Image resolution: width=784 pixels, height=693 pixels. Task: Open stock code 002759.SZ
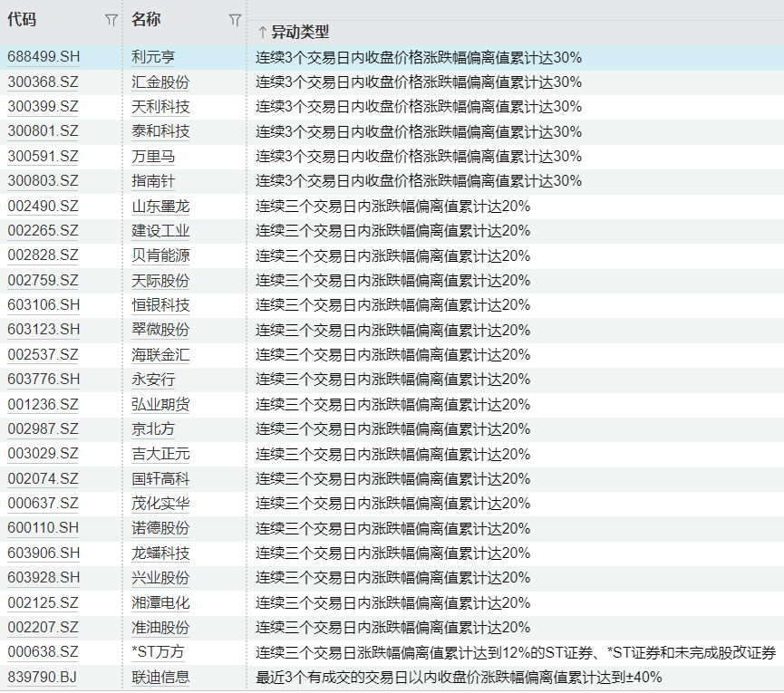coord(43,280)
